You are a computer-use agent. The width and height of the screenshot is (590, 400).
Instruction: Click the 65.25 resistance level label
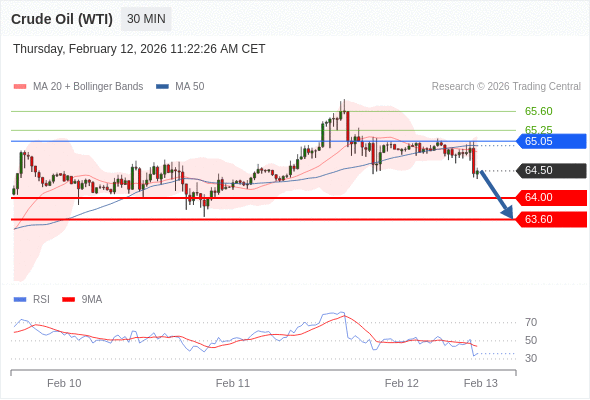coord(538,130)
